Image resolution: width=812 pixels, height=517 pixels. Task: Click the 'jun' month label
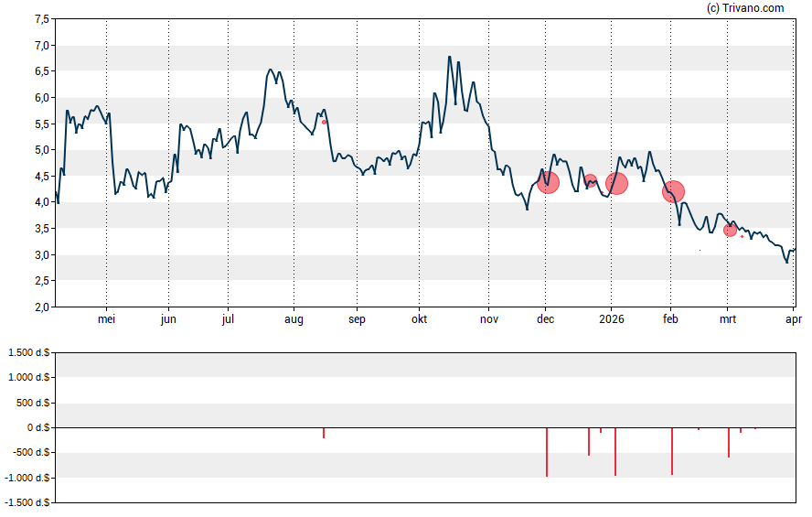168,319
